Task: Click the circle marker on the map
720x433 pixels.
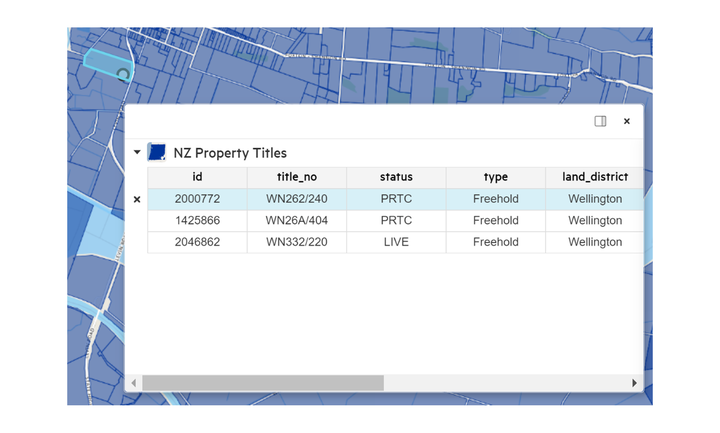Action: pos(123,73)
